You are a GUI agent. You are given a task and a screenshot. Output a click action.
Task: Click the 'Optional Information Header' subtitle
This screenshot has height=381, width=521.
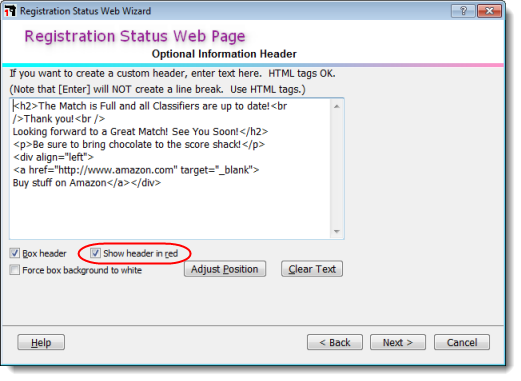tap(224, 54)
